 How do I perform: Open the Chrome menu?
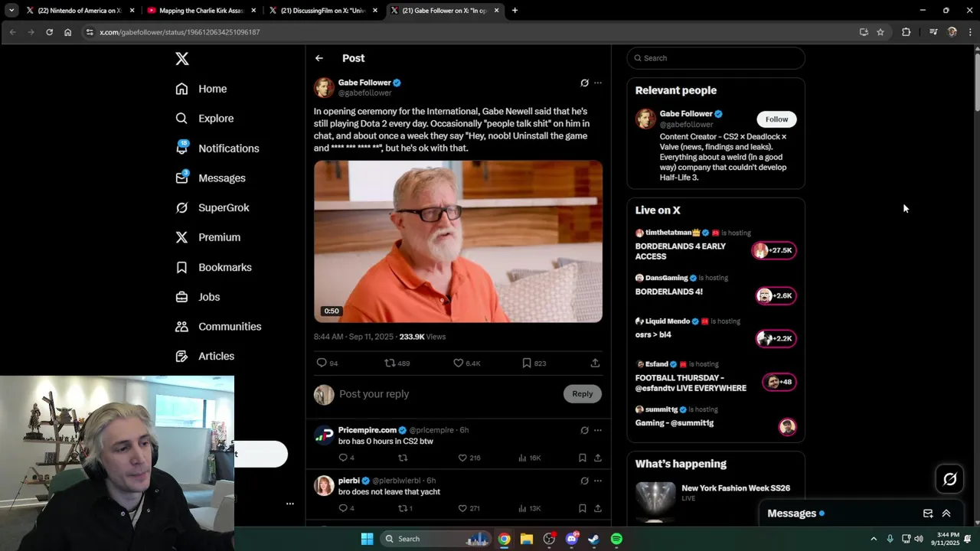click(970, 32)
